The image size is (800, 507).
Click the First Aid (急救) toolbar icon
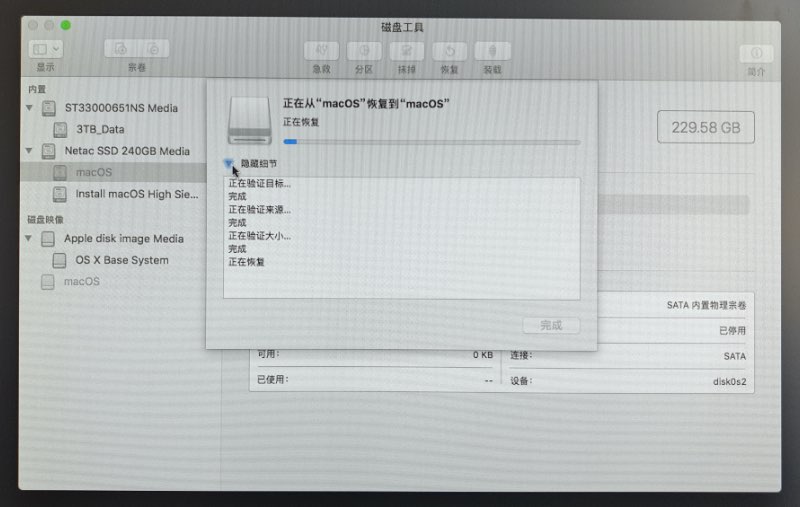(321, 51)
